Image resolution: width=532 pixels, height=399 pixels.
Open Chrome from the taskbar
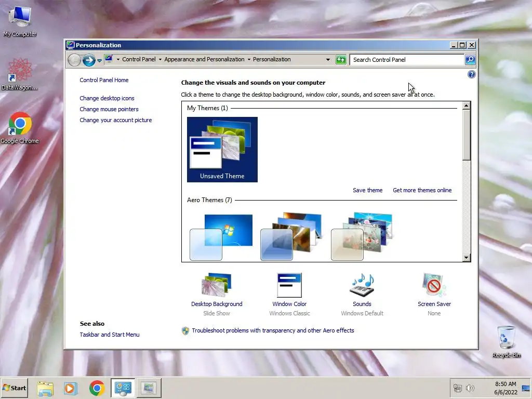tap(97, 388)
